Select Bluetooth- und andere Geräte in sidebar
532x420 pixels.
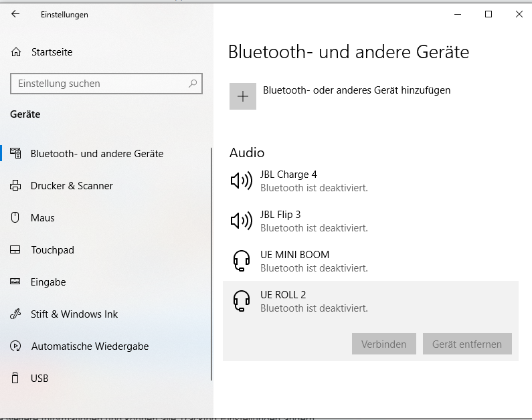(x=97, y=154)
